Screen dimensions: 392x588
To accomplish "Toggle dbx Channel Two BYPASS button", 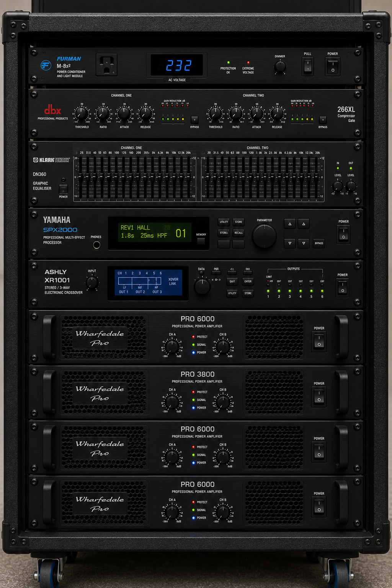I will [323, 120].
